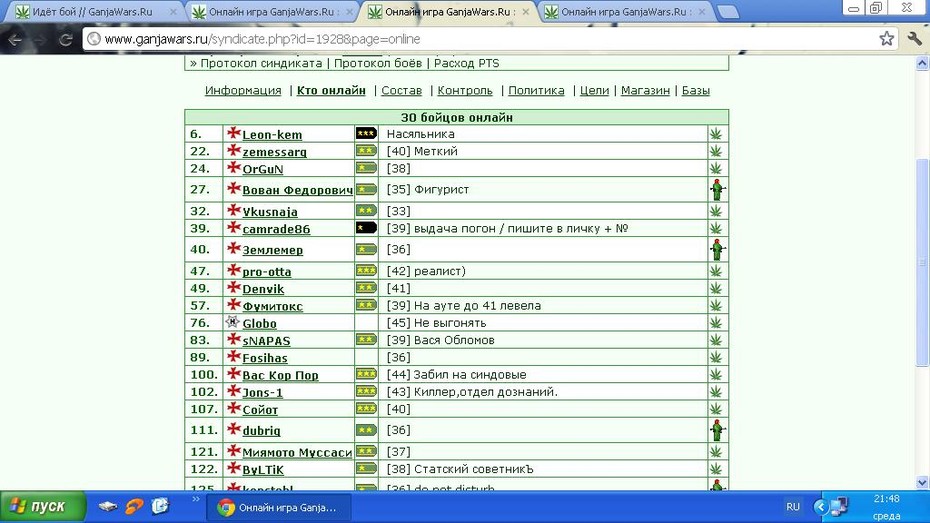Open the Информация section
This screenshot has width=930, height=523.
click(243, 90)
